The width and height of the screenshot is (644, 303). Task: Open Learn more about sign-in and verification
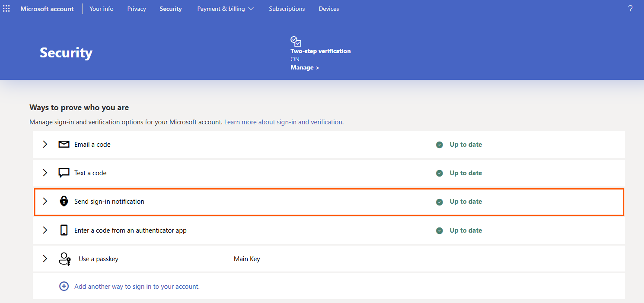(284, 122)
